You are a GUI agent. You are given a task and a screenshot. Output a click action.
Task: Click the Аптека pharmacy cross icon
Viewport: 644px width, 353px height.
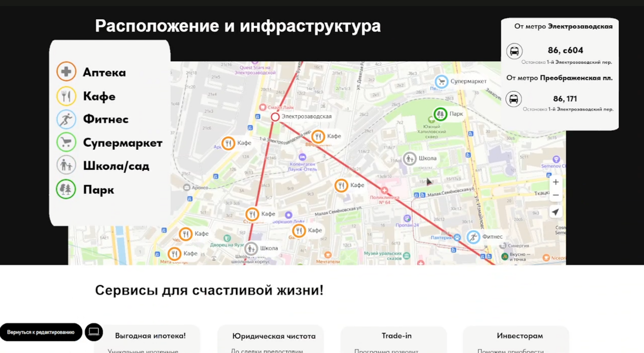coord(66,72)
